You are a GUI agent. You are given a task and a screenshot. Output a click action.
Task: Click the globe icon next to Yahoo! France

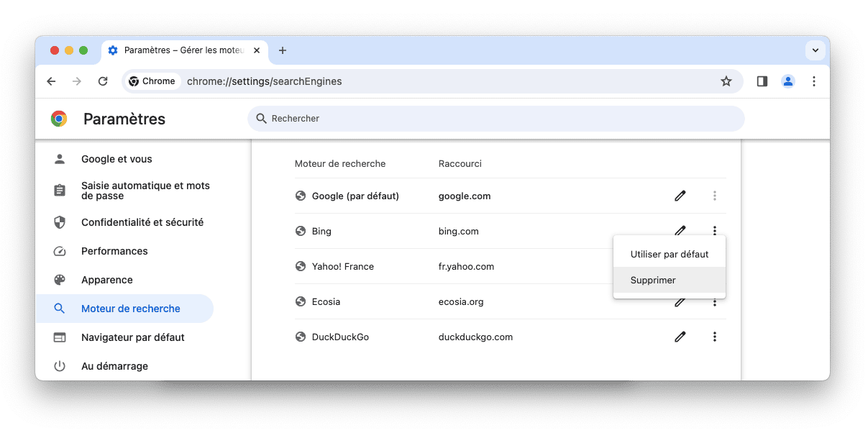pyautogui.click(x=301, y=266)
